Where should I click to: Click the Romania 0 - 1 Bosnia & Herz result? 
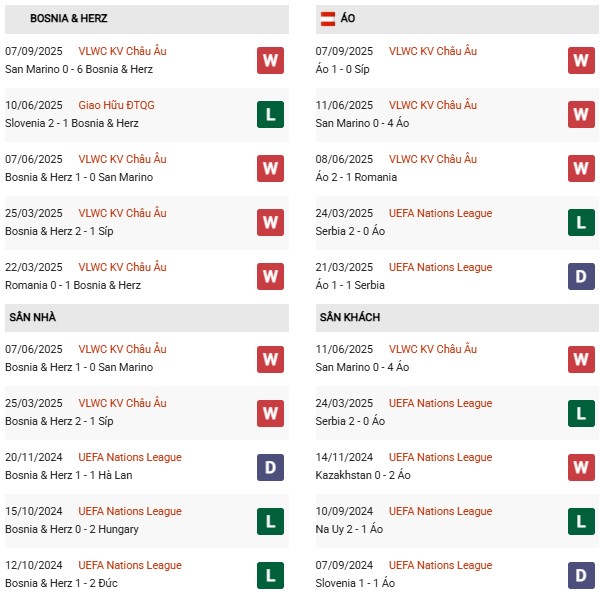pos(73,285)
